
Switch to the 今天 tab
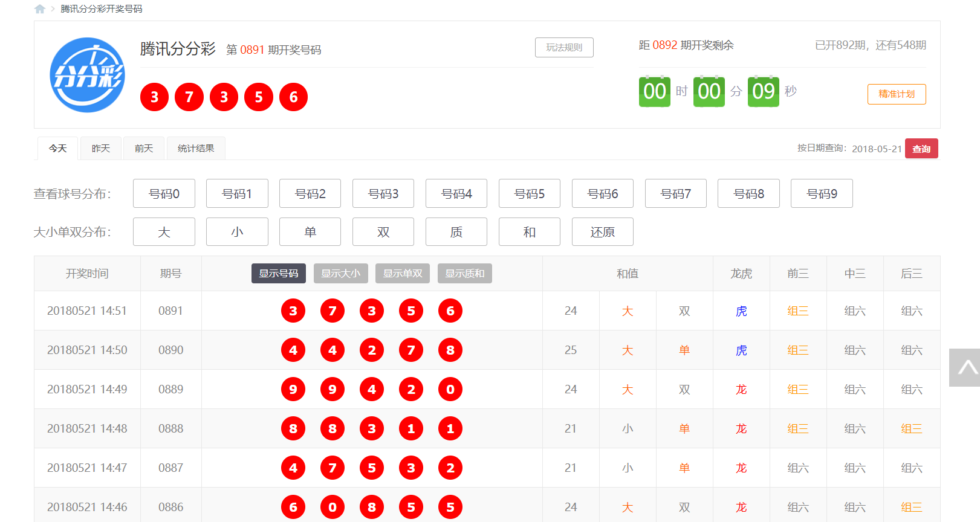coord(58,149)
